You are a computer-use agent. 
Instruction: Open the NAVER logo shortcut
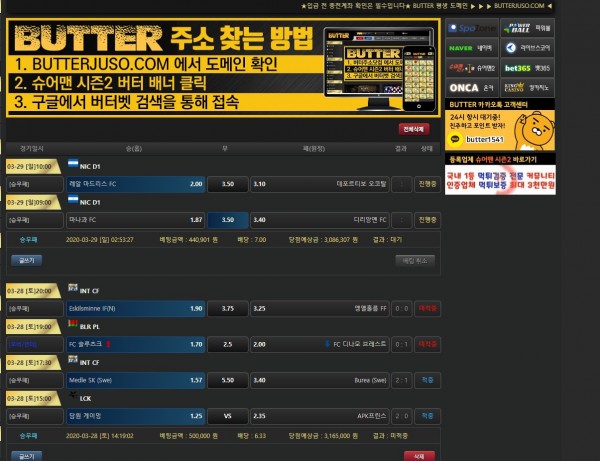pos(471,47)
